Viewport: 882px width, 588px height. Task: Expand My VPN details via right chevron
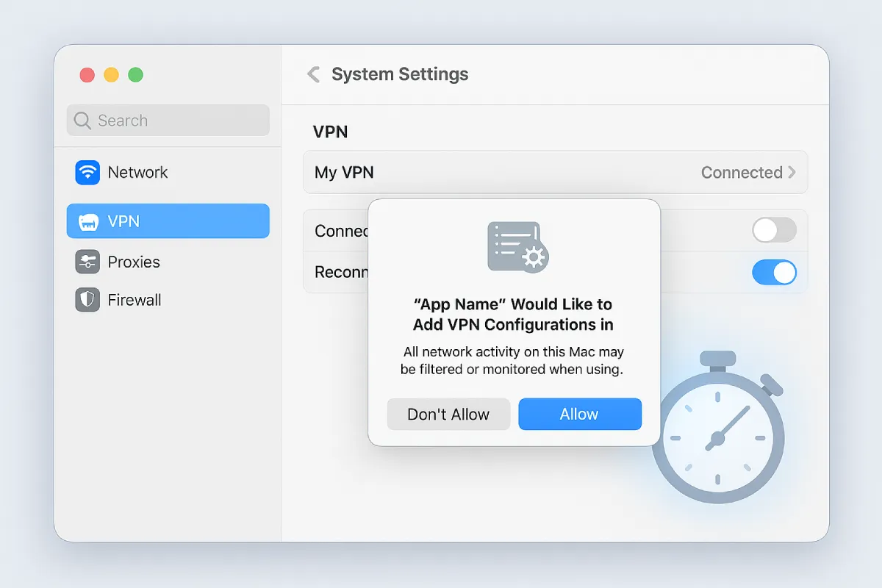tap(792, 172)
